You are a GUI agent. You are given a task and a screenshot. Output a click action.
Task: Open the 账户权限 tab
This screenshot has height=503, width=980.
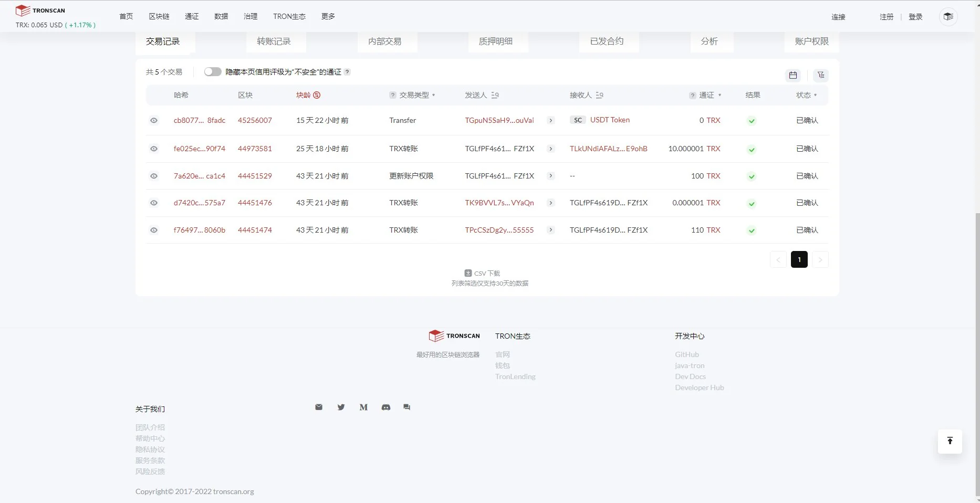pos(811,41)
